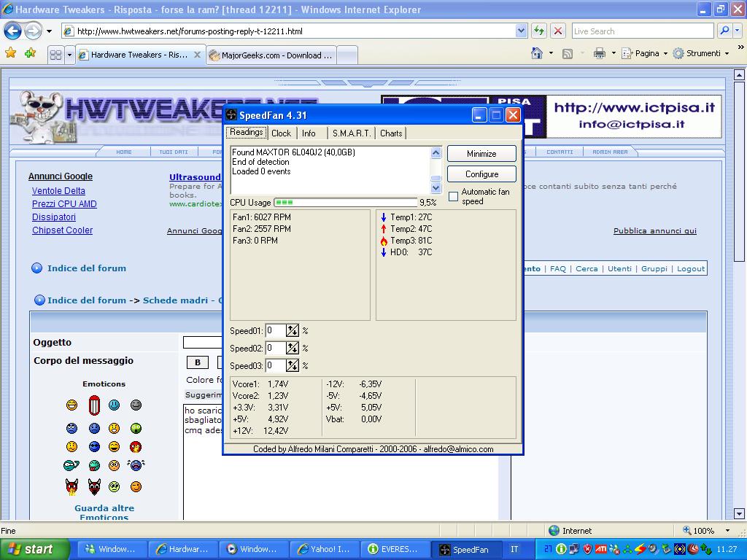Insert the green shocked emoticon
Screen dimensions: 747x560
click(136, 428)
